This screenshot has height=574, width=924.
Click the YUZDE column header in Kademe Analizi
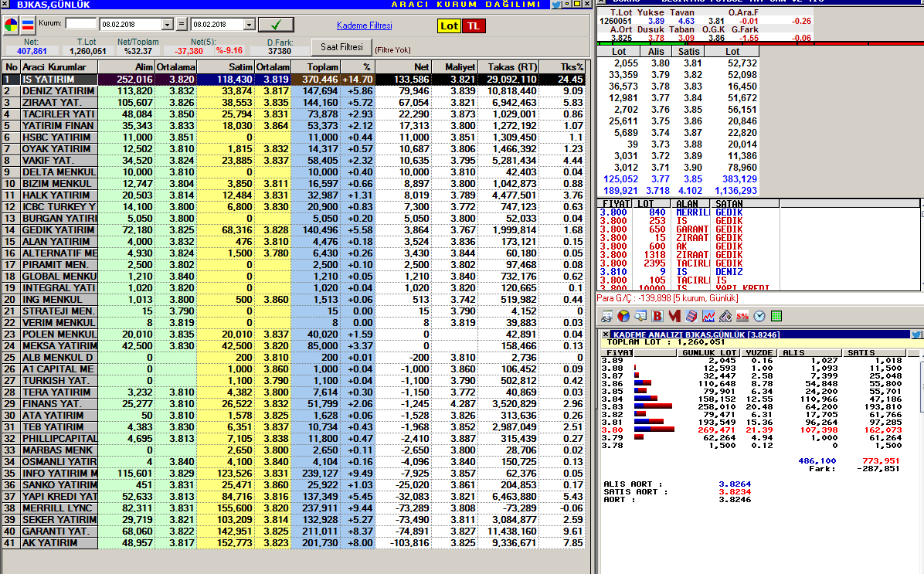tap(759, 352)
